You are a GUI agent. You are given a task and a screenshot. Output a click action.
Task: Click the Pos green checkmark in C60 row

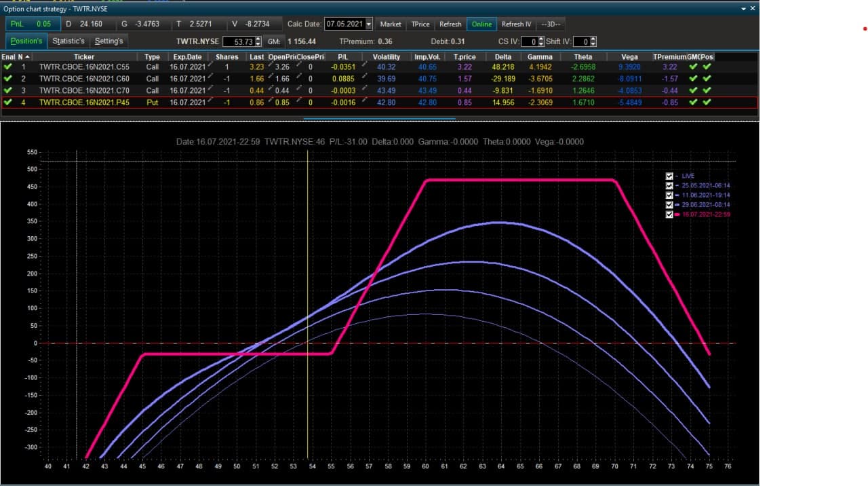click(x=707, y=79)
